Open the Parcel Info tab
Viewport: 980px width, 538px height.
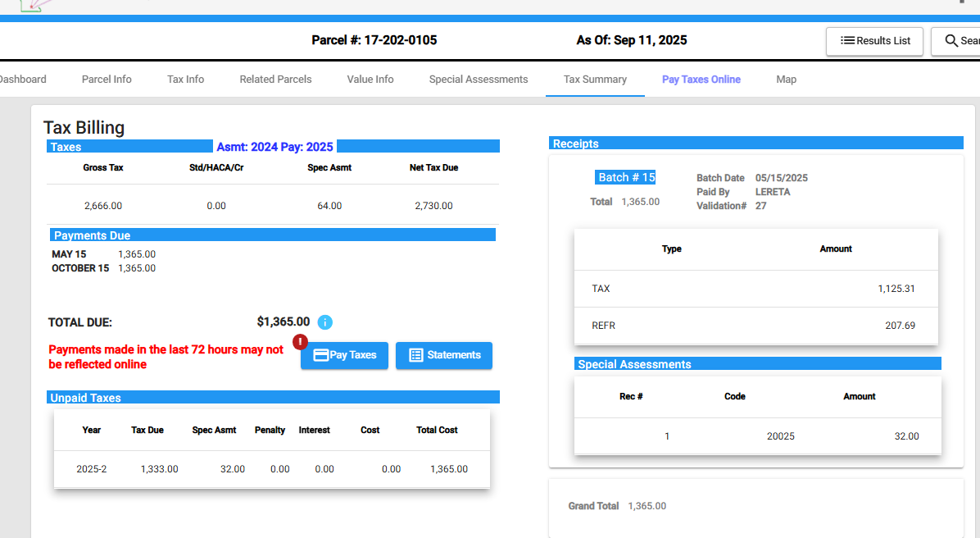coord(107,80)
